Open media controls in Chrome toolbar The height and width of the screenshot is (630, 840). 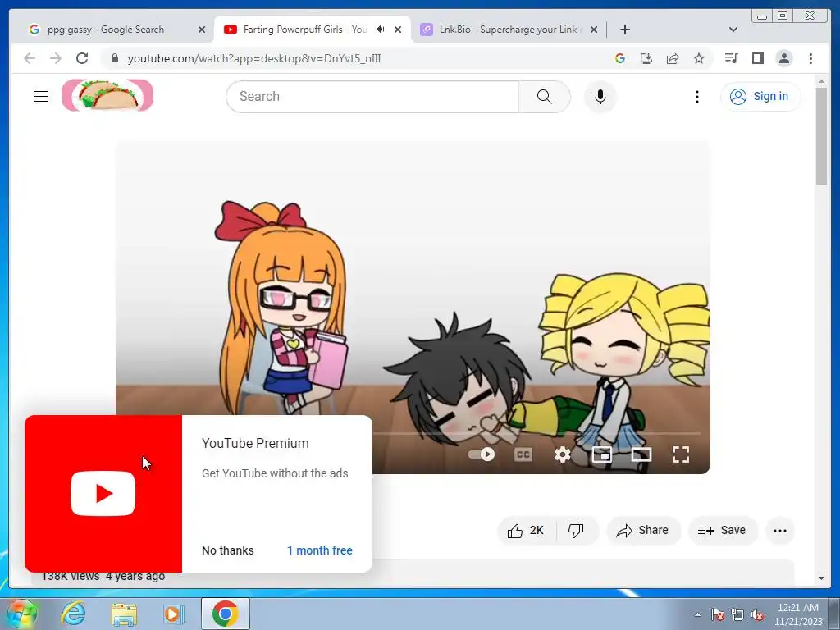[x=731, y=58]
